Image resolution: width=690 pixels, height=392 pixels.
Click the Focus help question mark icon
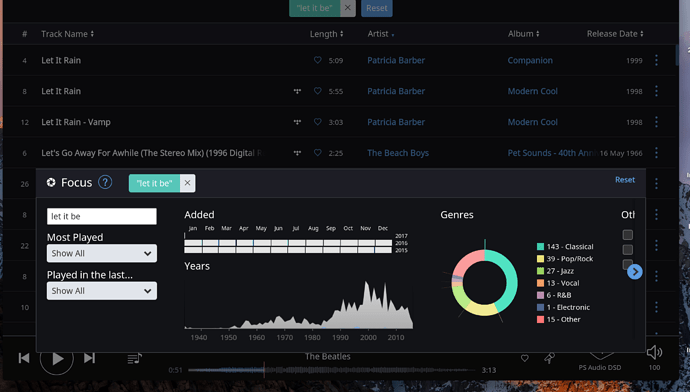(105, 182)
